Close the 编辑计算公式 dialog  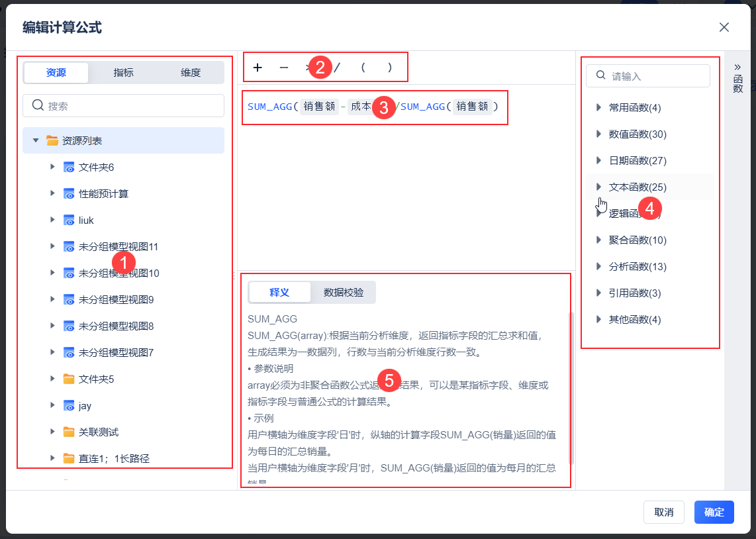724,28
